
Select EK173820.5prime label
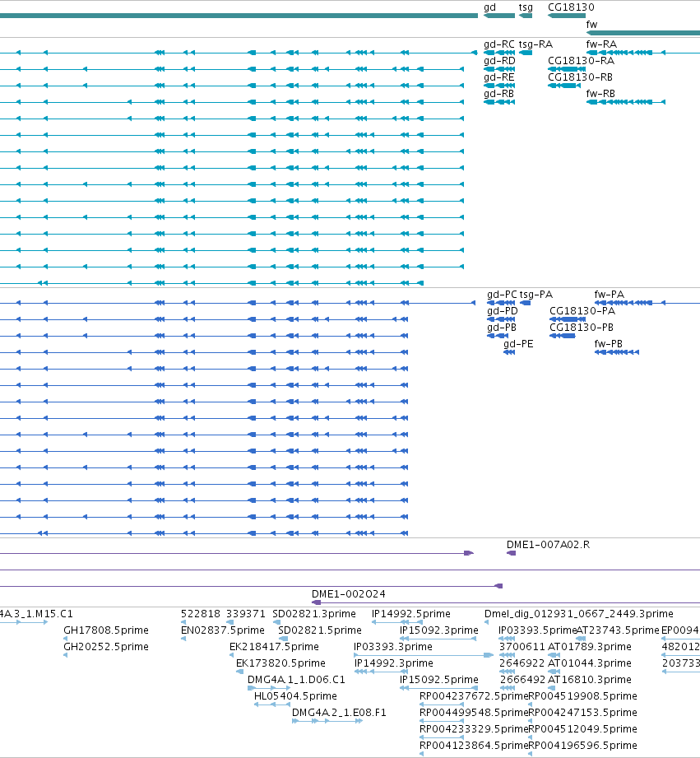[x=280, y=663]
